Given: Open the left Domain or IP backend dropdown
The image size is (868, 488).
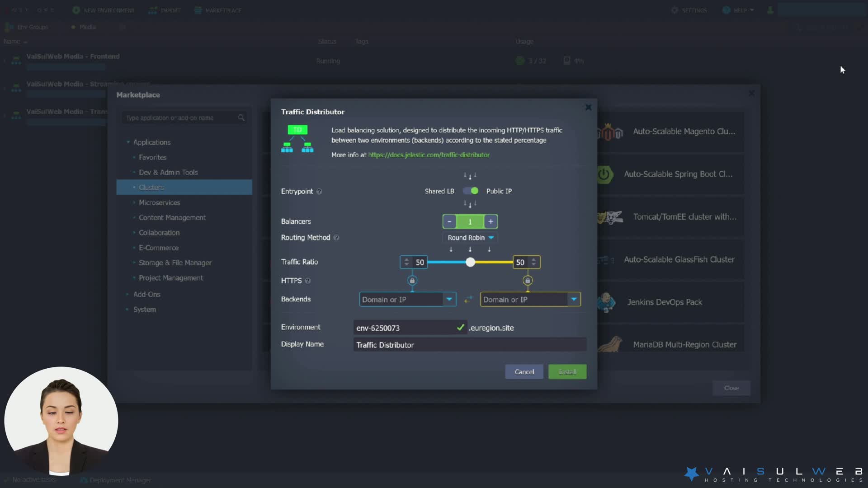Looking at the screenshot, I should 448,299.
